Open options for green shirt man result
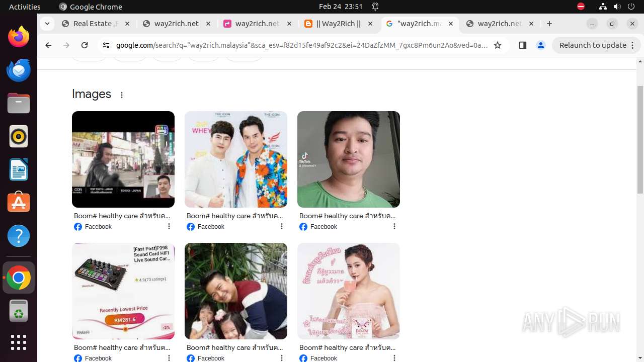This screenshot has width=644, height=362. click(394, 227)
